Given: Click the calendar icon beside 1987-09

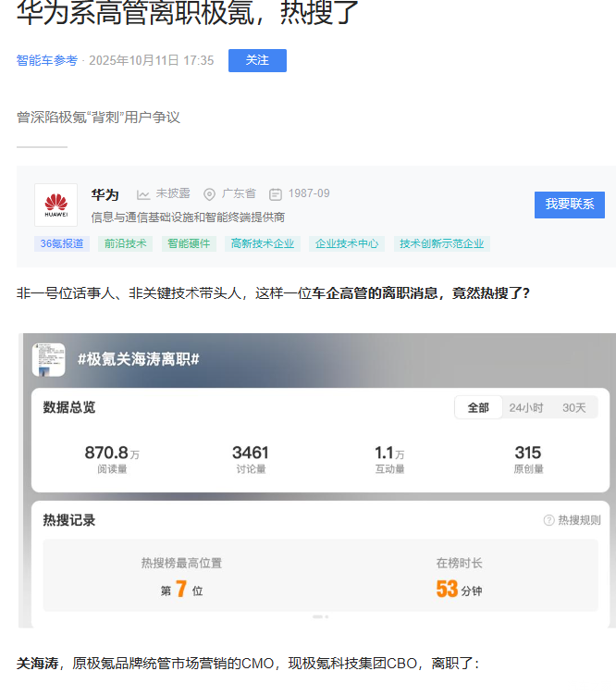Looking at the screenshot, I should [276, 194].
